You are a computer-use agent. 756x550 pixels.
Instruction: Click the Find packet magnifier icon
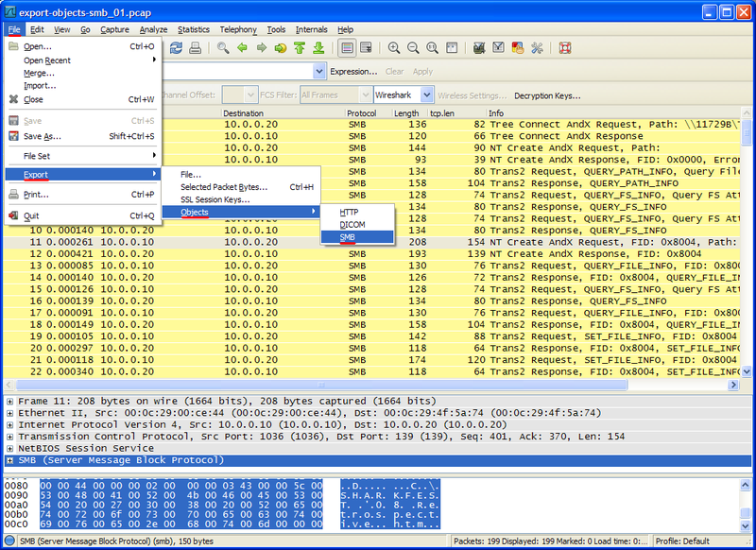click(223, 47)
